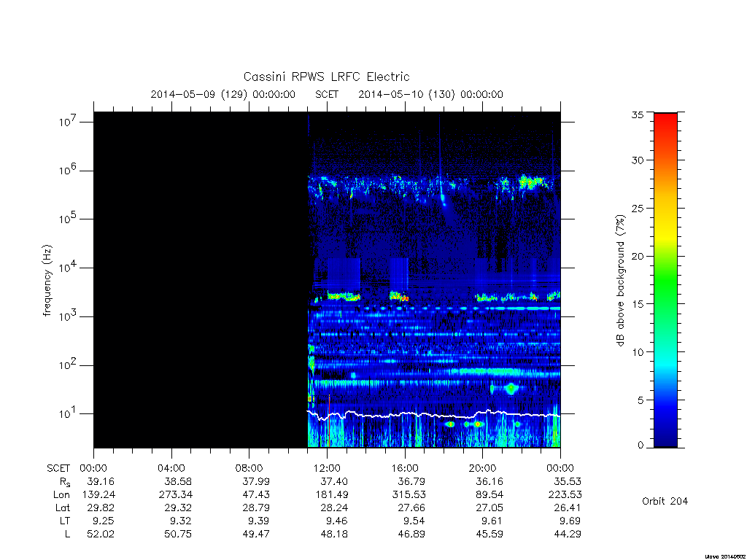This screenshot has height=560, width=747.
Task: Click the SCET time label '08:00'
Action: pos(249,468)
